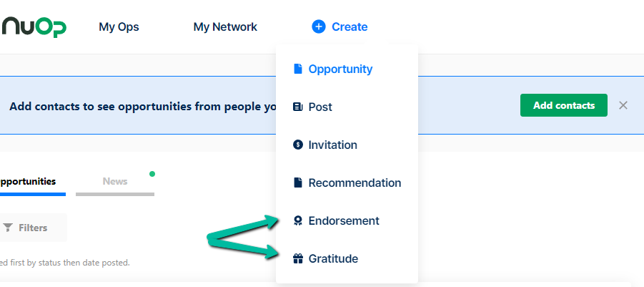
Task: Click the Filters funnel icon
Action: point(8,228)
